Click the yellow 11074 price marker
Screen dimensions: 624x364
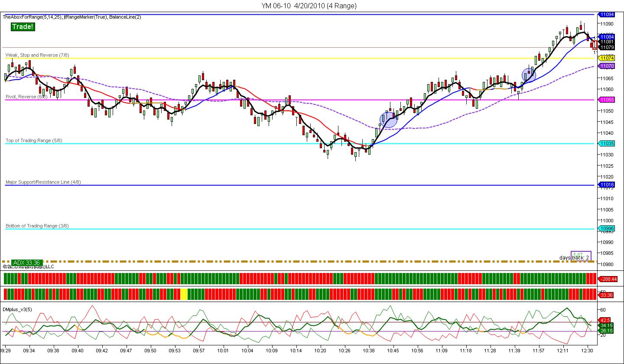click(607, 58)
